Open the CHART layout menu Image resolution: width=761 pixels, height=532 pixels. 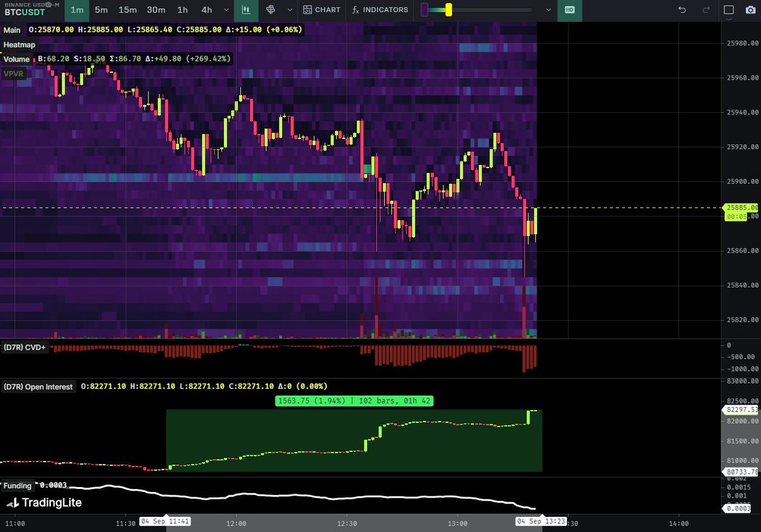[x=322, y=10]
